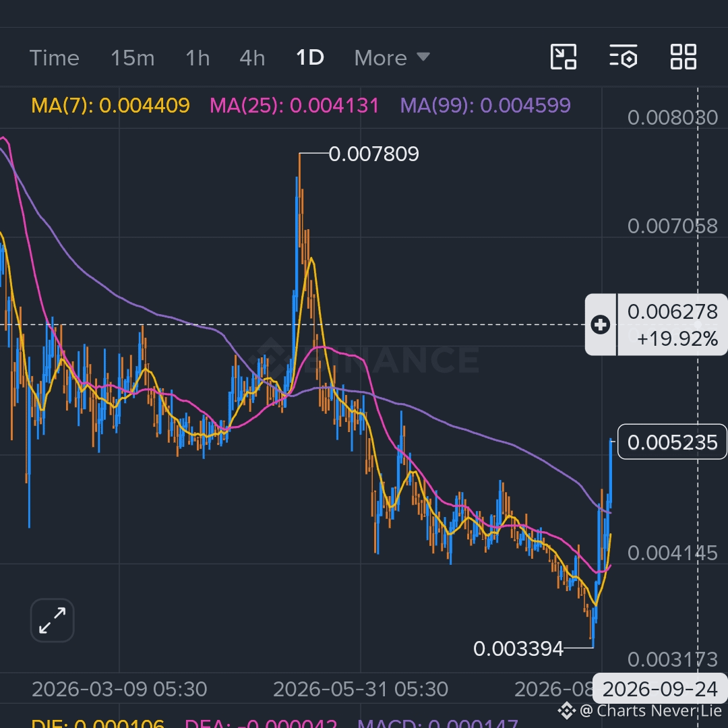The height and width of the screenshot is (728, 728).
Task: Click the current price tag 0.005235
Action: [672, 442]
